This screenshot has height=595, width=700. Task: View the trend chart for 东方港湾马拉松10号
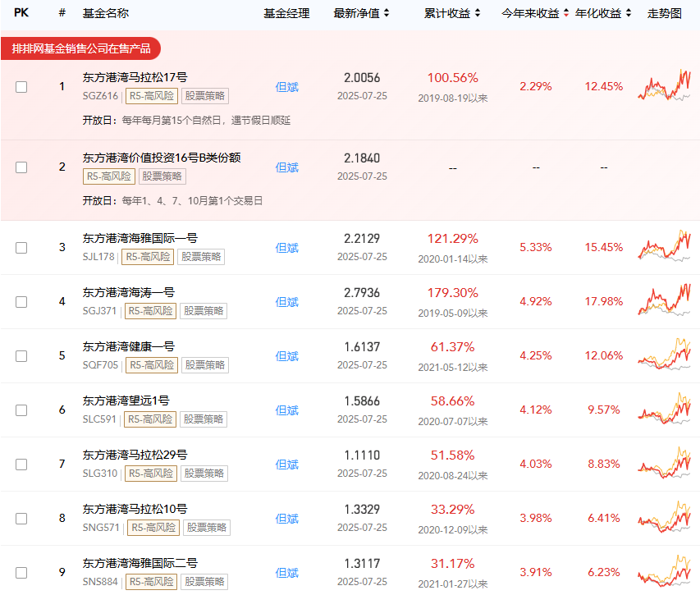(x=664, y=517)
